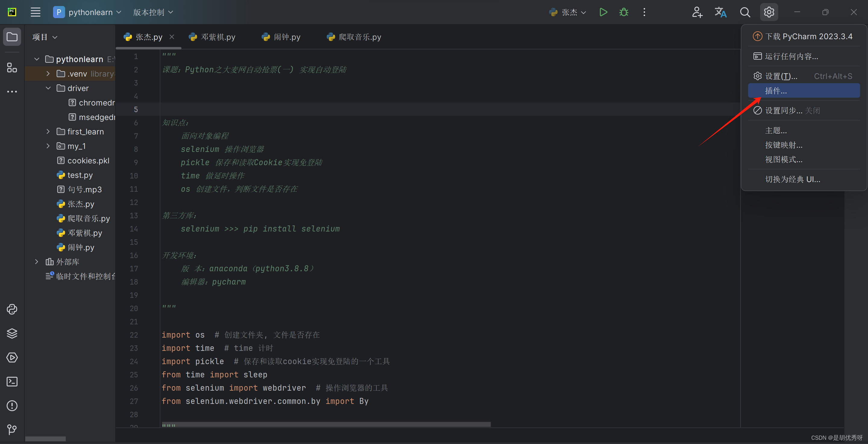This screenshot has height=444, width=868.
Task: Close the 张杰.py tab
Action: click(x=172, y=37)
